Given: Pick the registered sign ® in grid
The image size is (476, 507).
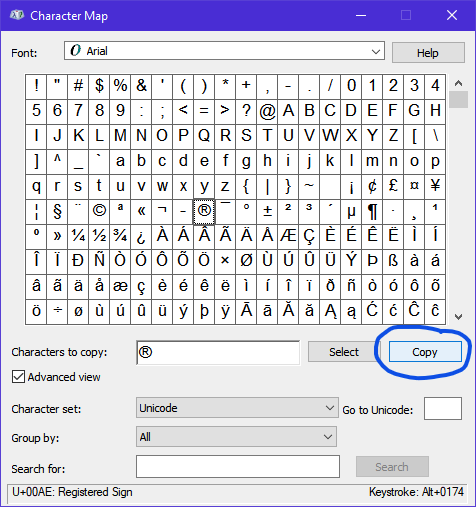Looking at the screenshot, I should click(x=204, y=211).
